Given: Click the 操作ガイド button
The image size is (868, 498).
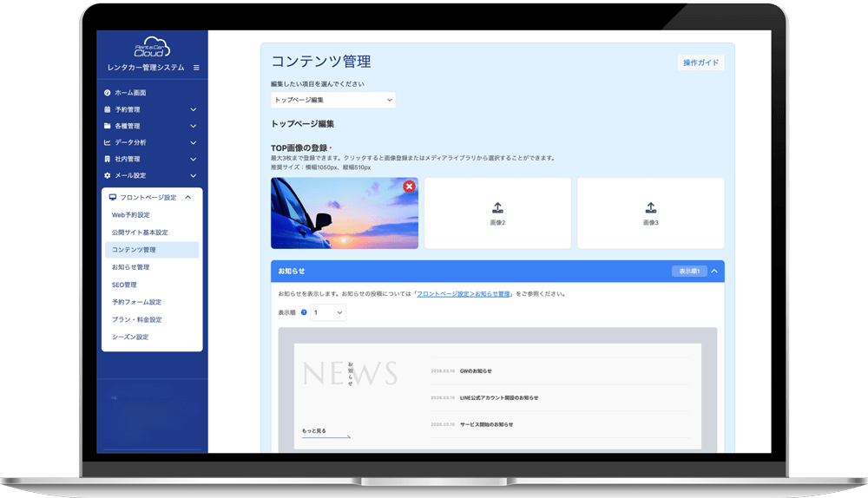Looking at the screenshot, I should 700,62.
